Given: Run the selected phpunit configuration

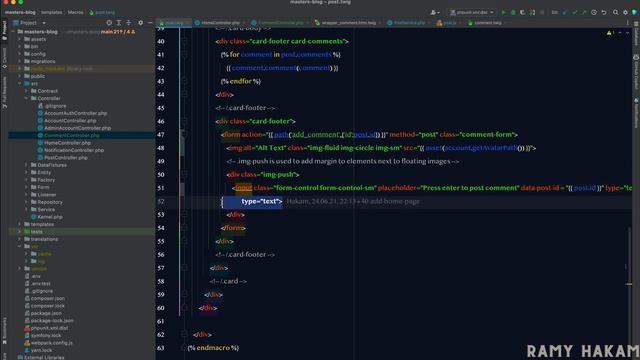Looking at the screenshot, I should (503, 13).
